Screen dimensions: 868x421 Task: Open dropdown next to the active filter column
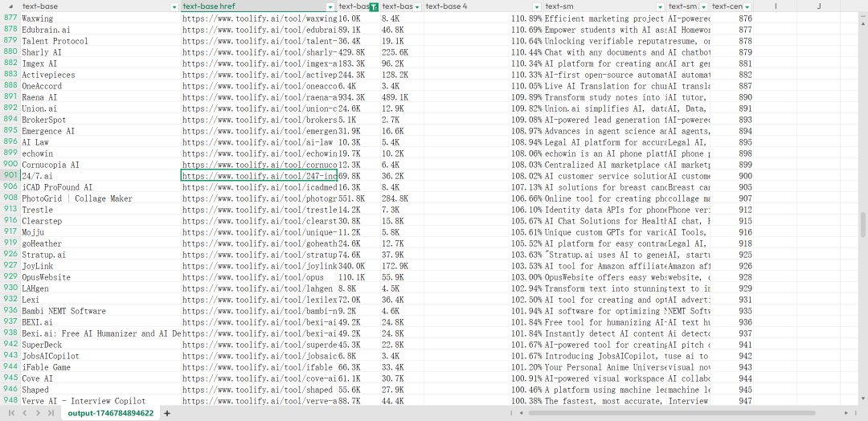pos(417,6)
